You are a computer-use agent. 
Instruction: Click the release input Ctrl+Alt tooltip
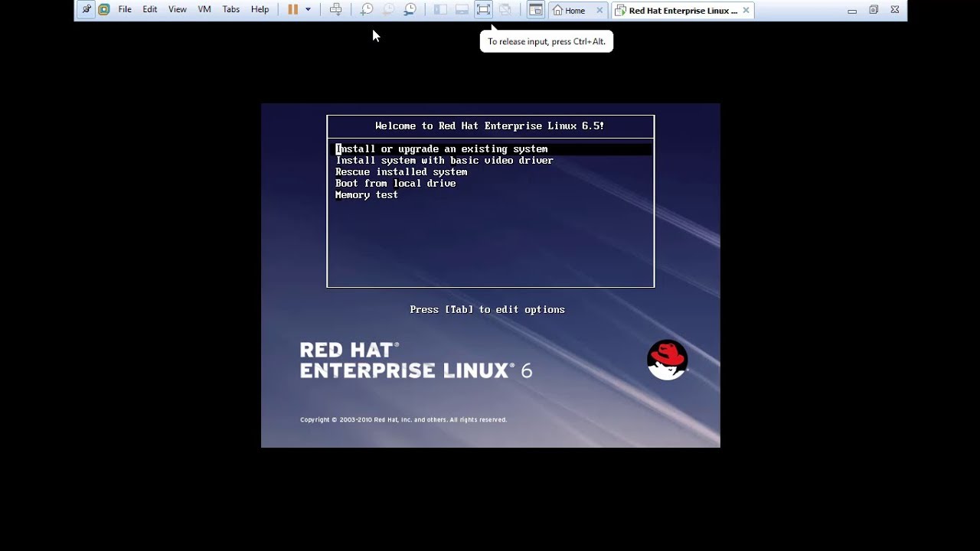tap(547, 41)
